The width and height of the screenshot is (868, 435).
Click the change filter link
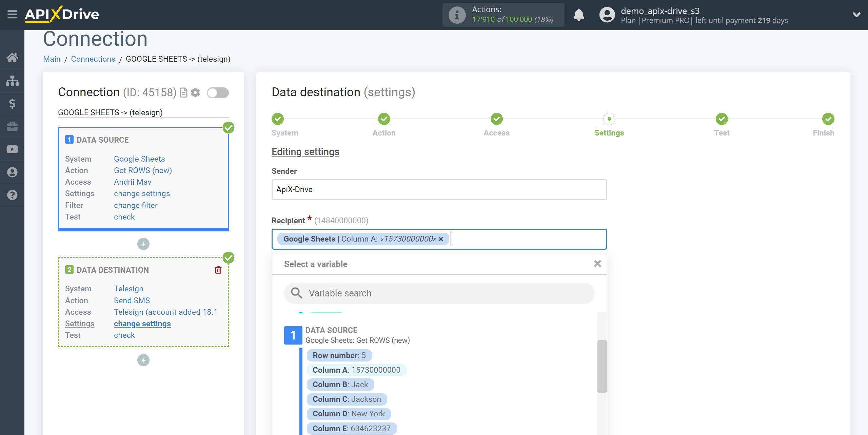coord(136,205)
